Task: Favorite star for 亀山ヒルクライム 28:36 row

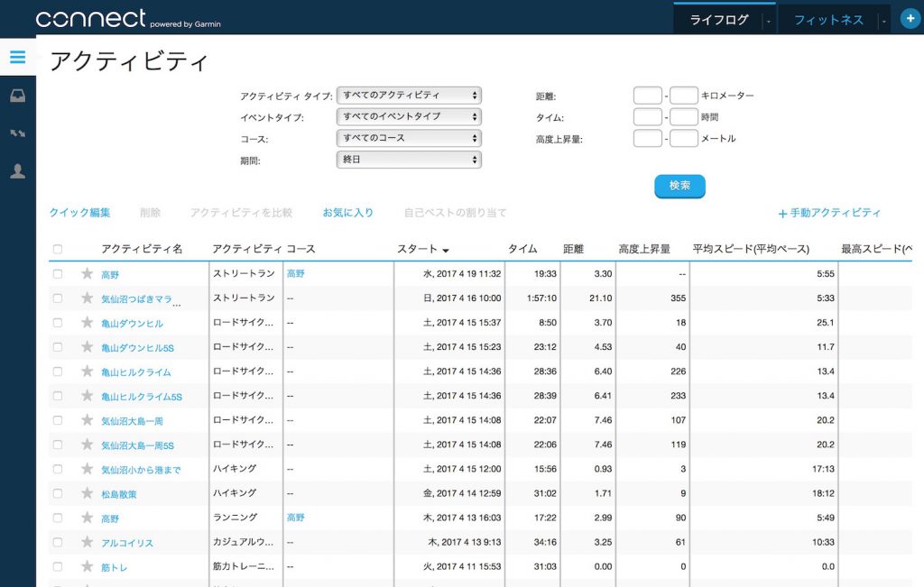Action: [88, 371]
